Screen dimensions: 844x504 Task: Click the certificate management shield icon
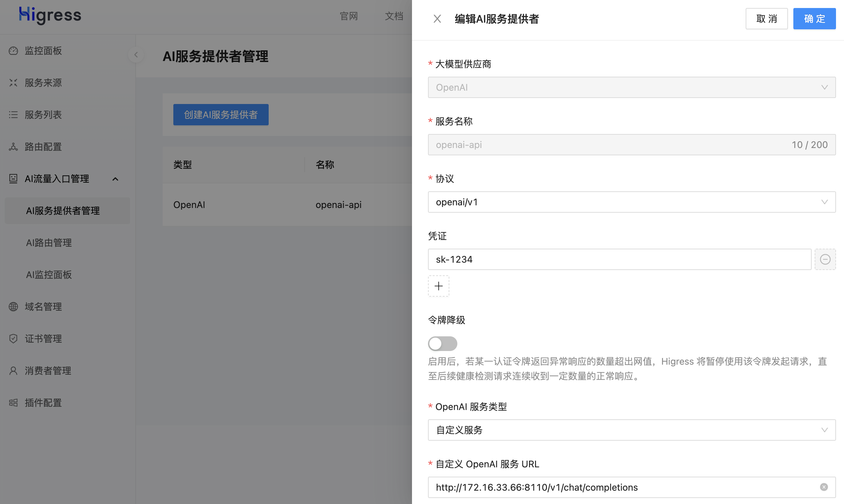tap(13, 339)
